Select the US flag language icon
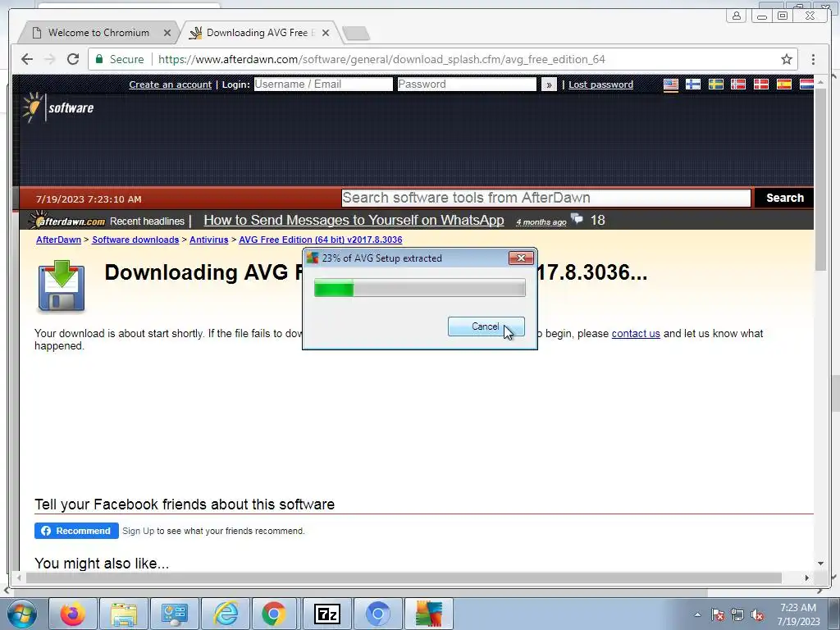The image size is (840, 630). point(671,84)
